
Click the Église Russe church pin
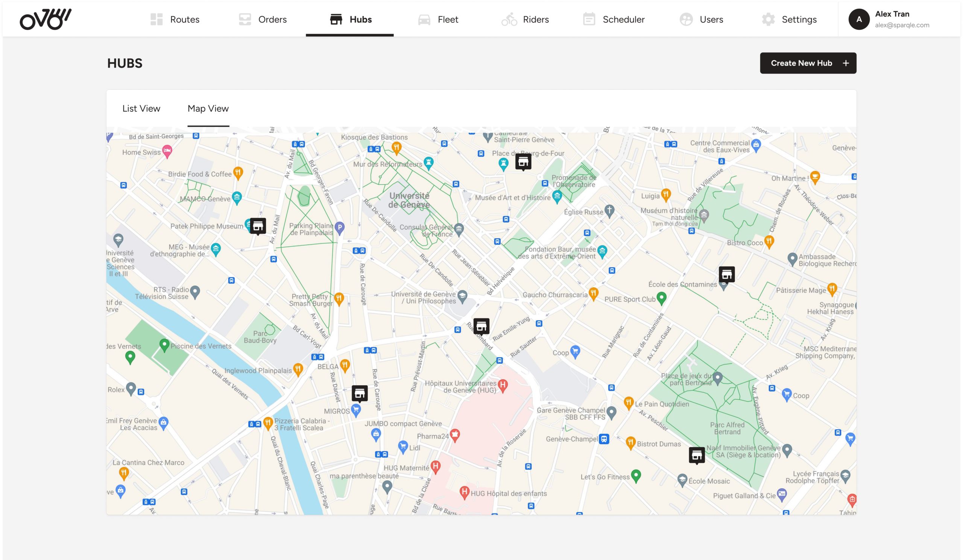tap(609, 211)
